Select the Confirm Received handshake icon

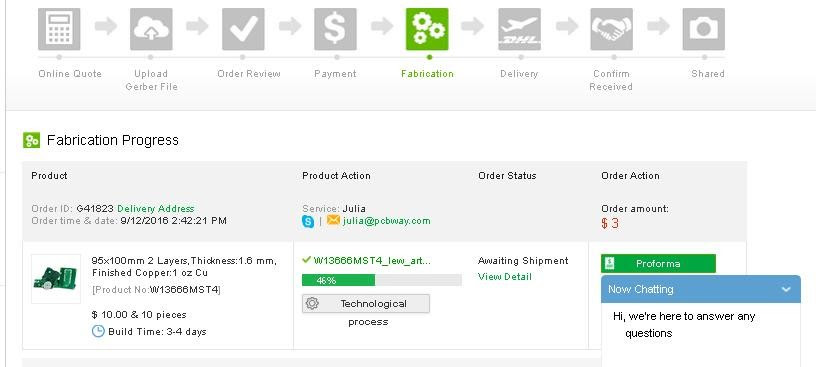[x=611, y=29]
